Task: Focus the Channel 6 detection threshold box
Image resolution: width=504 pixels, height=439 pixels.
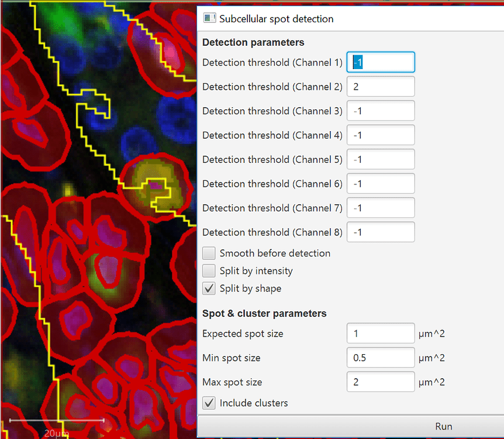Action: 381,183
